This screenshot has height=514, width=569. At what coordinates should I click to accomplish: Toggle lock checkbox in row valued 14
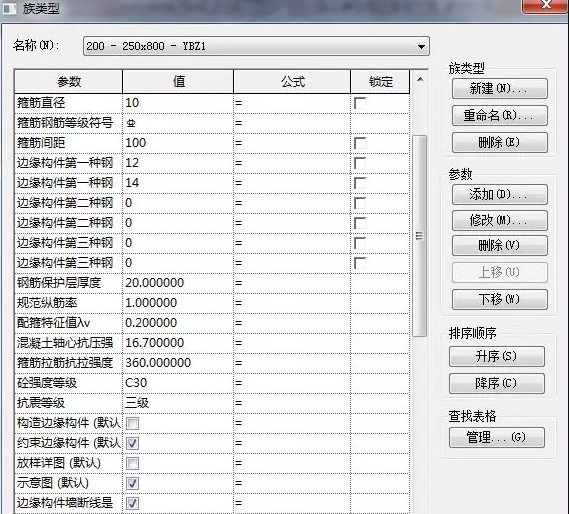point(360,183)
